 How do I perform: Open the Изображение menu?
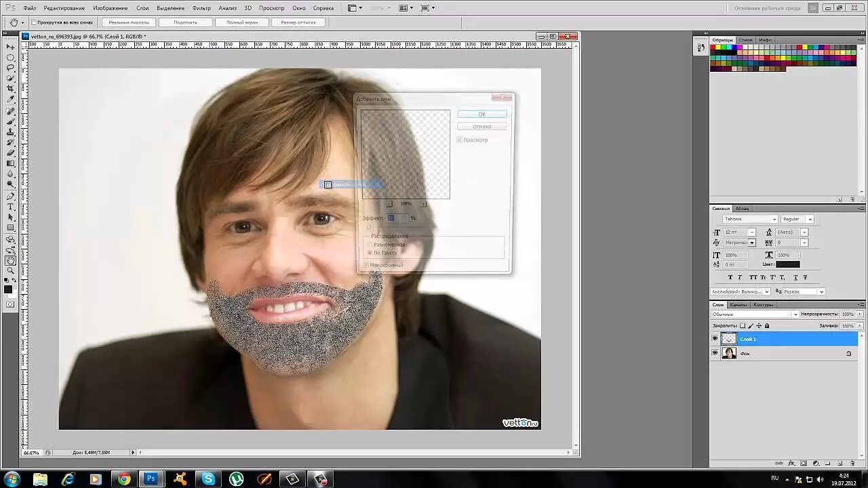pos(111,8)
